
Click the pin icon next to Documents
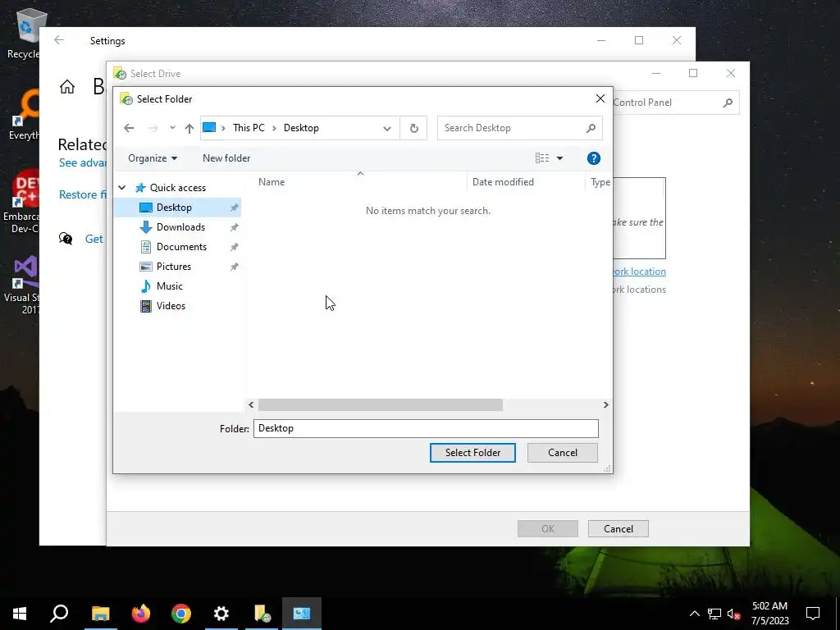click(x=234, y=247)
